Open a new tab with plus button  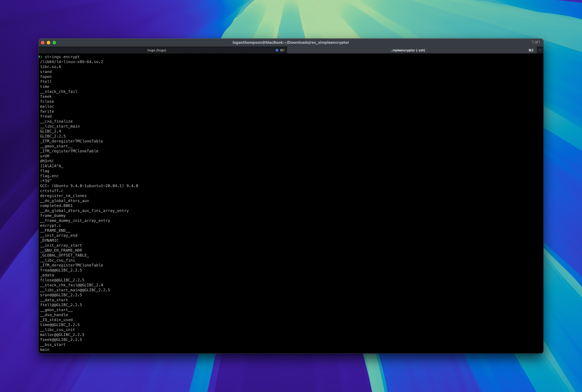[540, 50]
